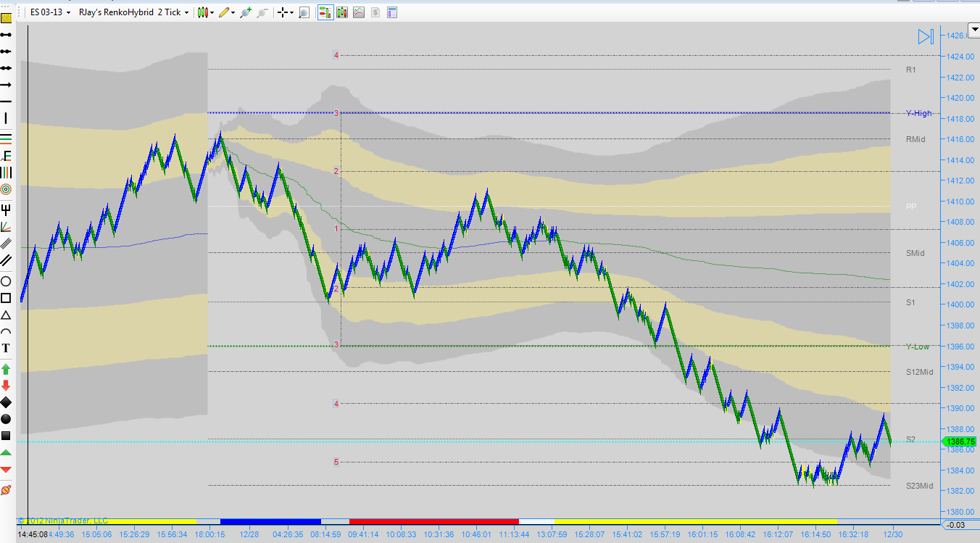Click the red session bar segment
The height and width of the screenshot is (543, 980).
(x=433, y=521)
